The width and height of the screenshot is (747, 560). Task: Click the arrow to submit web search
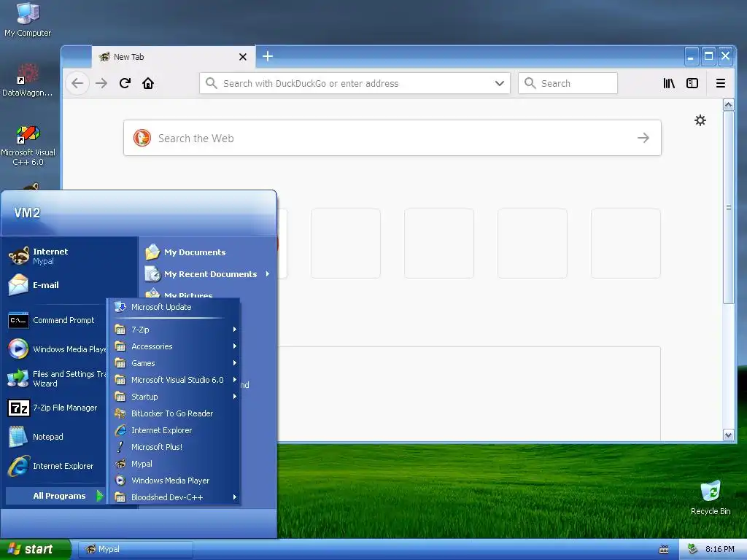point(643,138)
